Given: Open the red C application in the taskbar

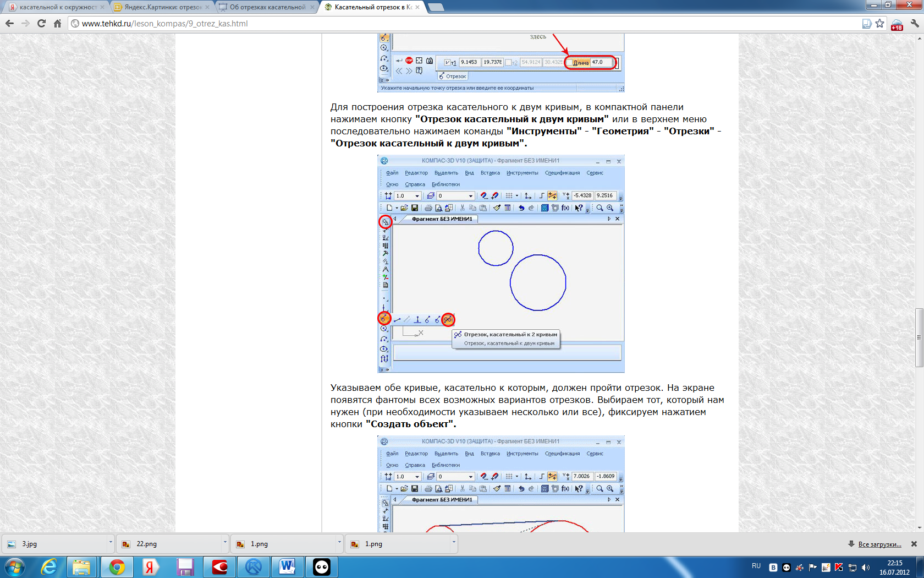Looking at the screenshot, I should [x=219, y=567].
